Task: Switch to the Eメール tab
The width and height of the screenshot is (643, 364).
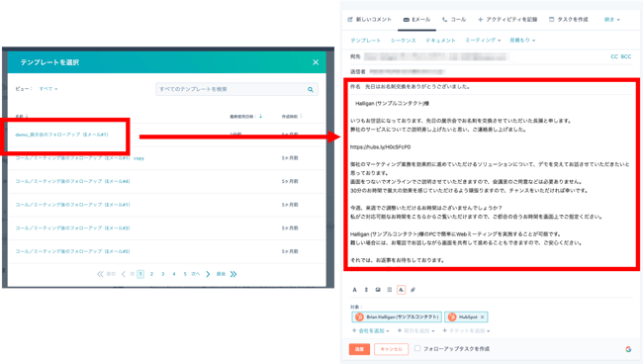Action: [x=416, y=20]
